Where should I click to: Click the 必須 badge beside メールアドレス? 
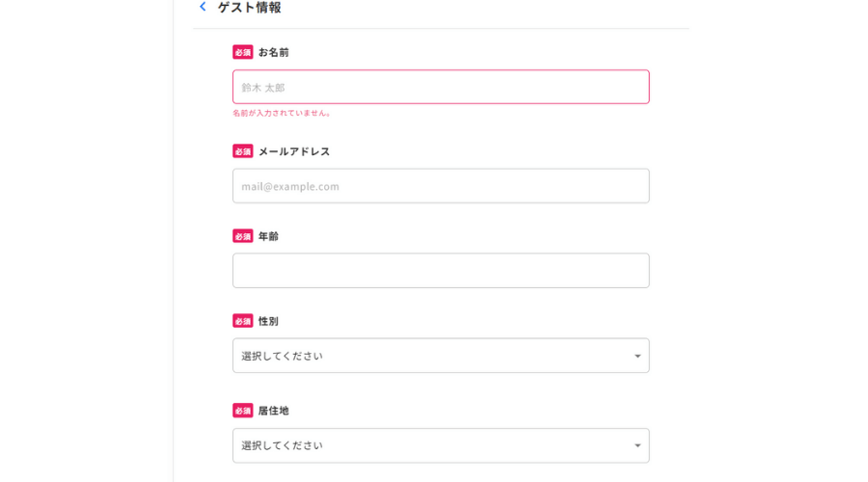click(243, 151)
